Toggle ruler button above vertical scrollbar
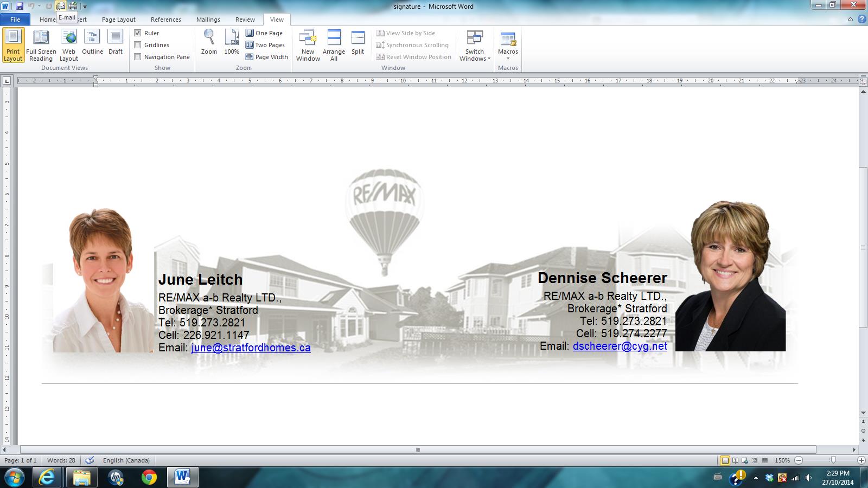868x488 pixels. tap(863, 81)
